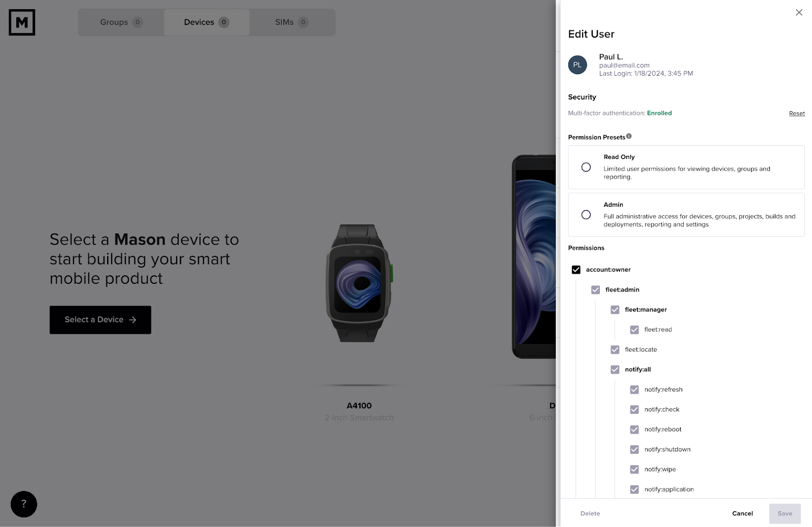The image size is (812, 527).
Task: Click the Mason M logo
Action: (22, 22)
